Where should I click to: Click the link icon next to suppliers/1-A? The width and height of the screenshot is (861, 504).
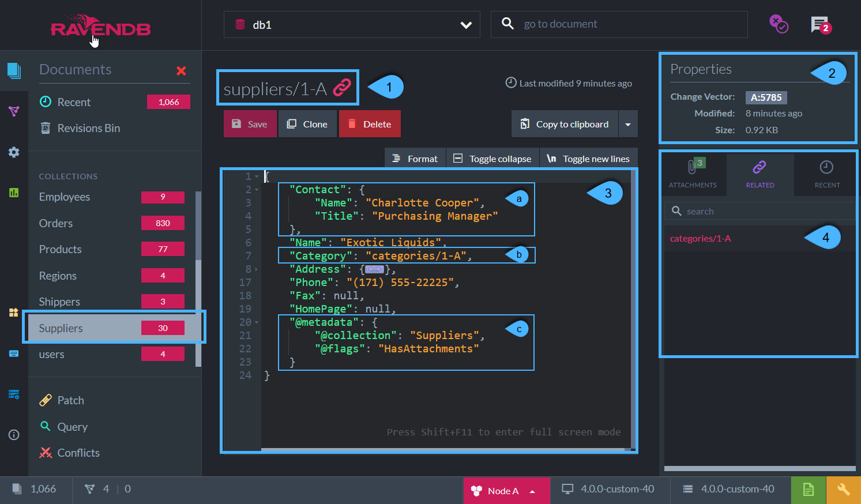click(341, 88)
